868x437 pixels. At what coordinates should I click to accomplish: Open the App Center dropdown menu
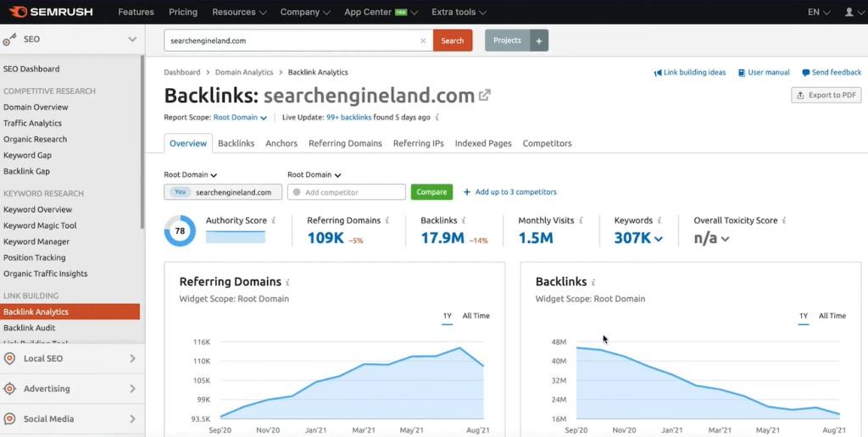click(x=381, y=12)
